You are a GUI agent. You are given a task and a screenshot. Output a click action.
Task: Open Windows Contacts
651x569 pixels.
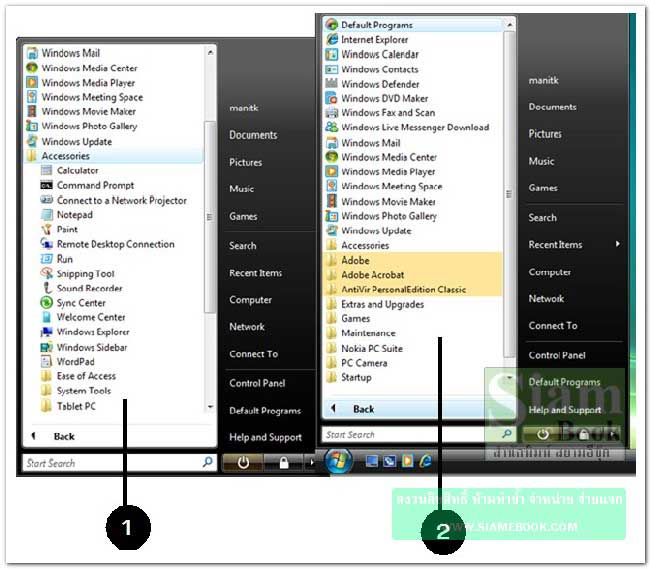tap(372, 69)
